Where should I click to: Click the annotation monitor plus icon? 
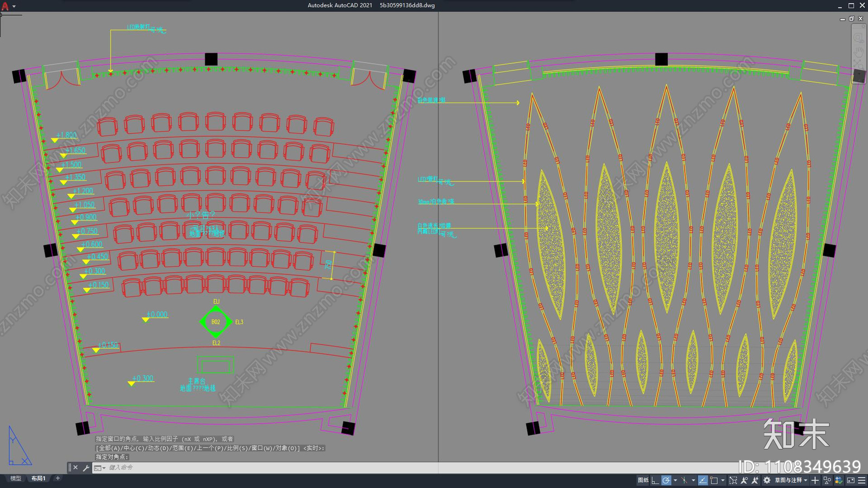(815, 480)
